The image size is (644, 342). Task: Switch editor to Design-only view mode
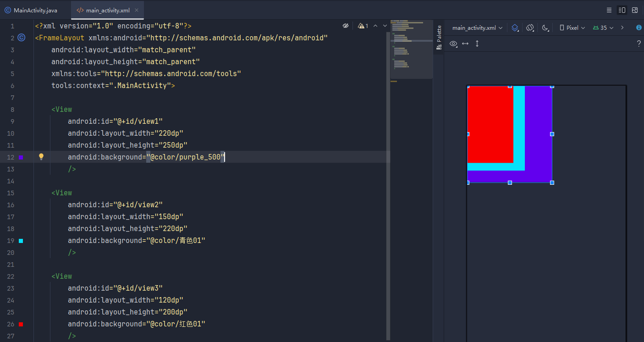[x=635, y=10]
